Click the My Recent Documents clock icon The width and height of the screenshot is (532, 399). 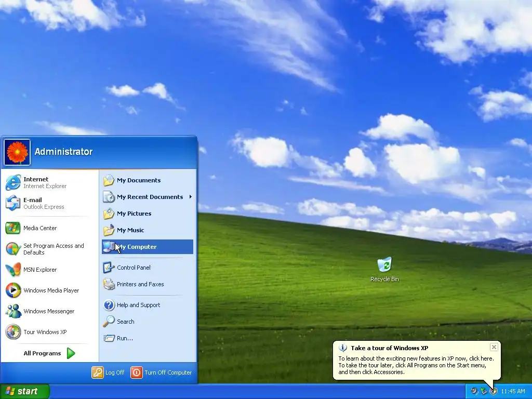click(109, 197)
